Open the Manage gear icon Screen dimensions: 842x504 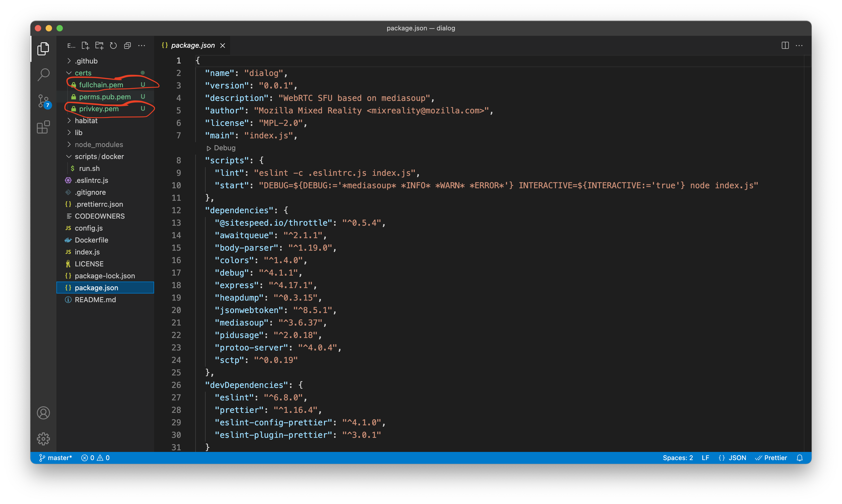pyautogui.click(x=43, y=438)
